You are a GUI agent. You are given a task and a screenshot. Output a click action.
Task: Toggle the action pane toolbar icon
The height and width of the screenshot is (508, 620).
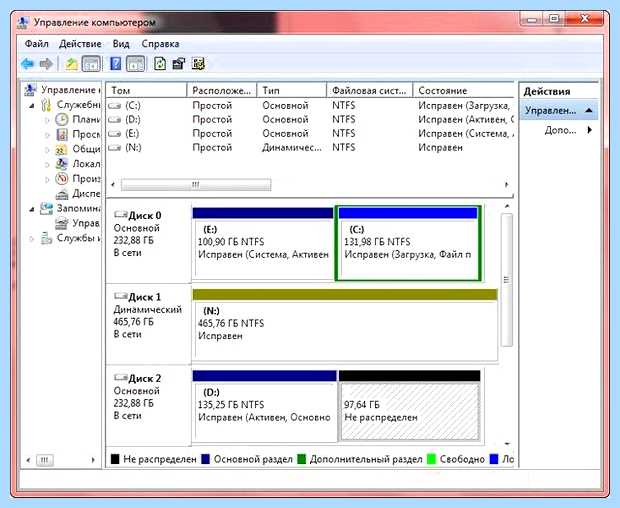(x=136, y=64)
